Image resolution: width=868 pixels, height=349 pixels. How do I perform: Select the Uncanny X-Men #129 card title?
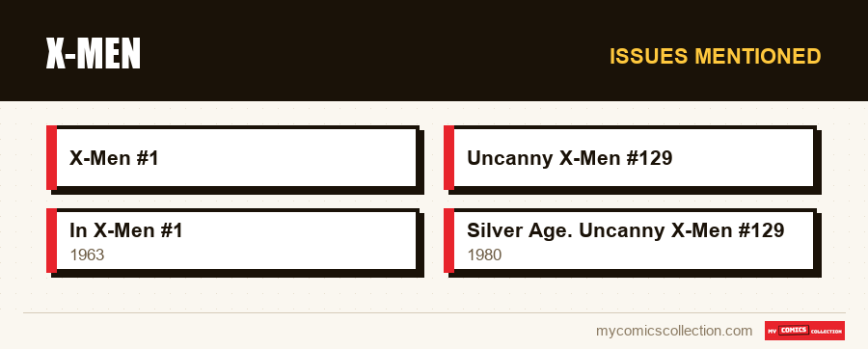pyautogui.click(x=570, y=158)
